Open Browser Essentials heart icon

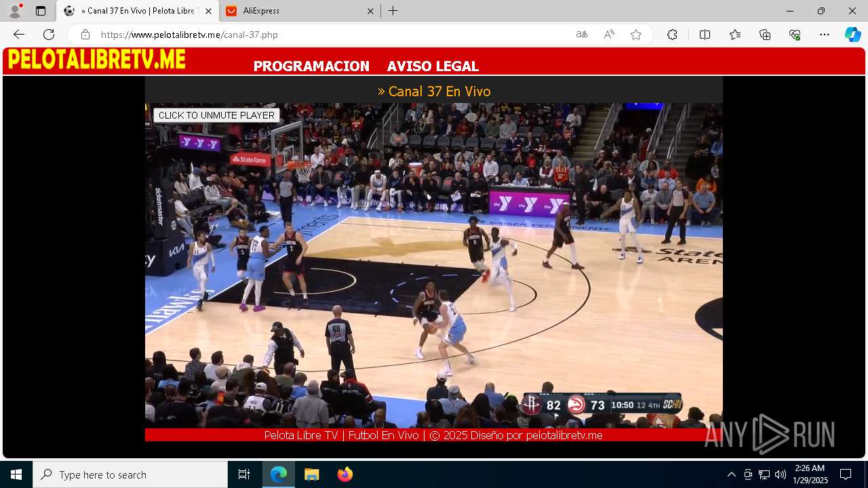coord(795,35)
